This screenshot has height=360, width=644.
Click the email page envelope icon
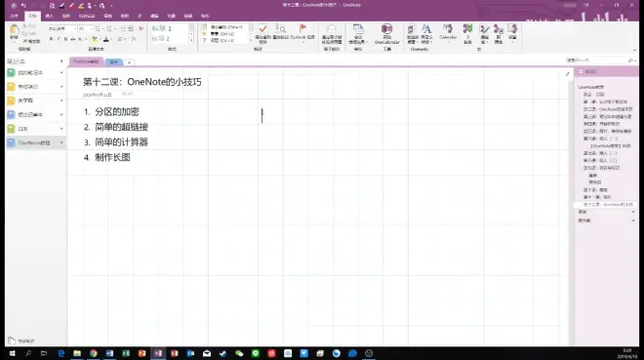pos(332,28)
